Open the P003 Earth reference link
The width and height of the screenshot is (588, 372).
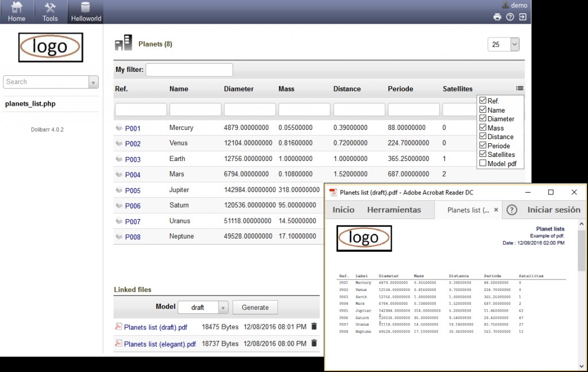coord(133,159)
